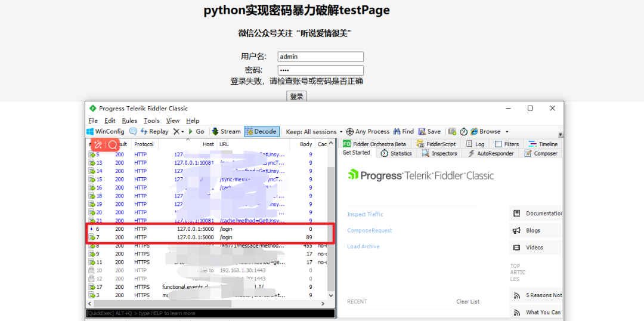The height and width of the screenshot is (321, 644).
Task: Select session 17 functional.events row
Action: tap(208, 287)
